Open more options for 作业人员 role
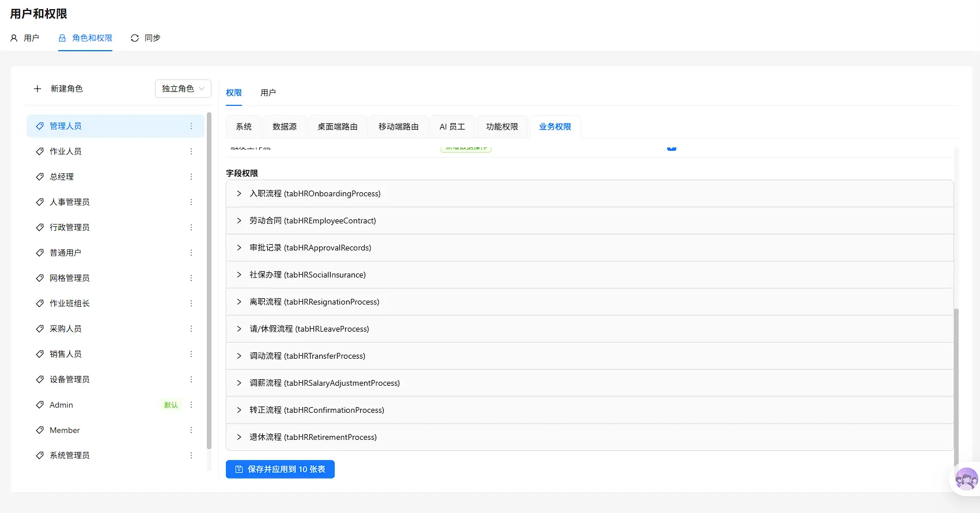The width and height of the screenshot is (980, 513). (191, 151)
